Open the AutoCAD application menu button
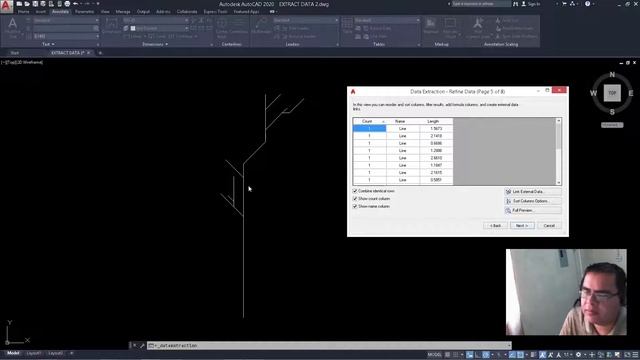The image size is (640, 360). (x=7, y=6)
